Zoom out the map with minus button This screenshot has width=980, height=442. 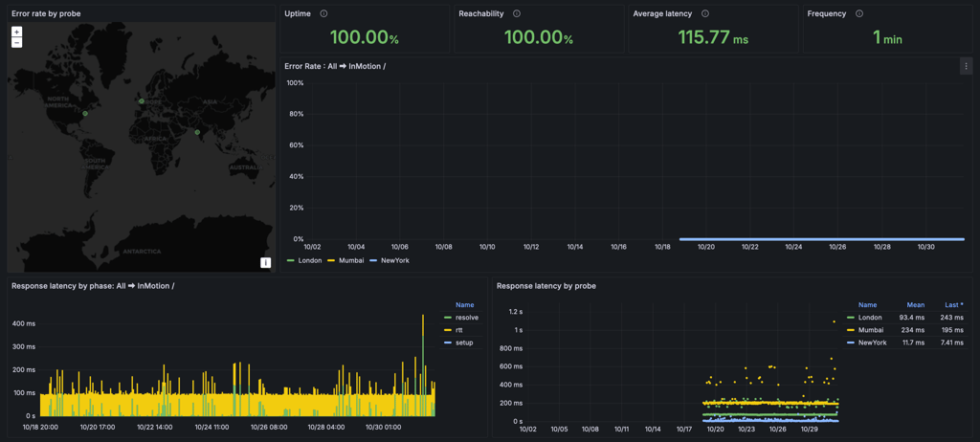(x=17, y=42)
